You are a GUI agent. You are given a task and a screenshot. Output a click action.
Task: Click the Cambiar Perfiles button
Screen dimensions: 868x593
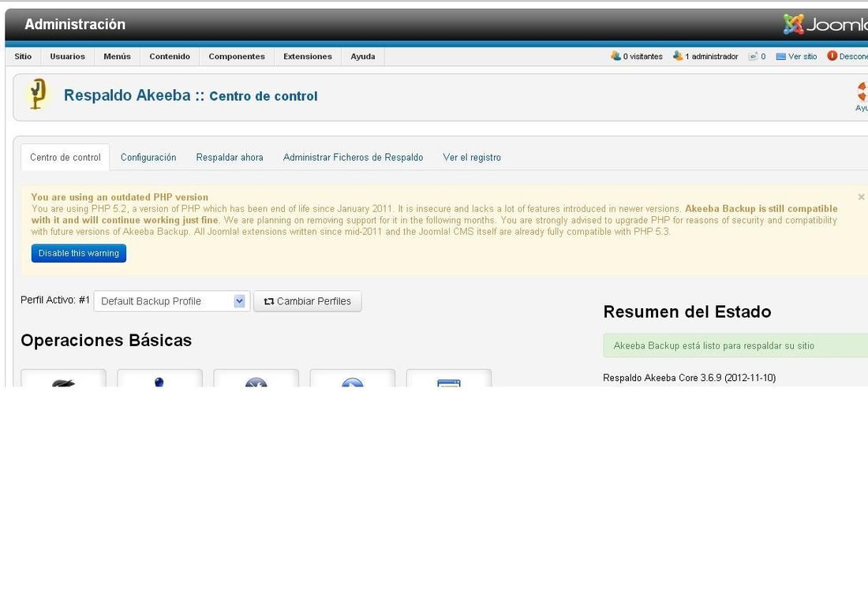click(307, 301)
